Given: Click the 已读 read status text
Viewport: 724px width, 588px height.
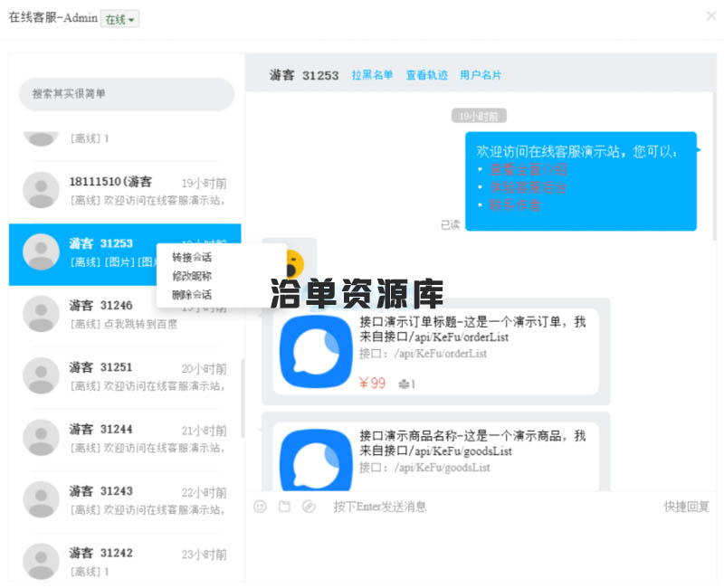Looking at the screenshot, I should point(450,224).
